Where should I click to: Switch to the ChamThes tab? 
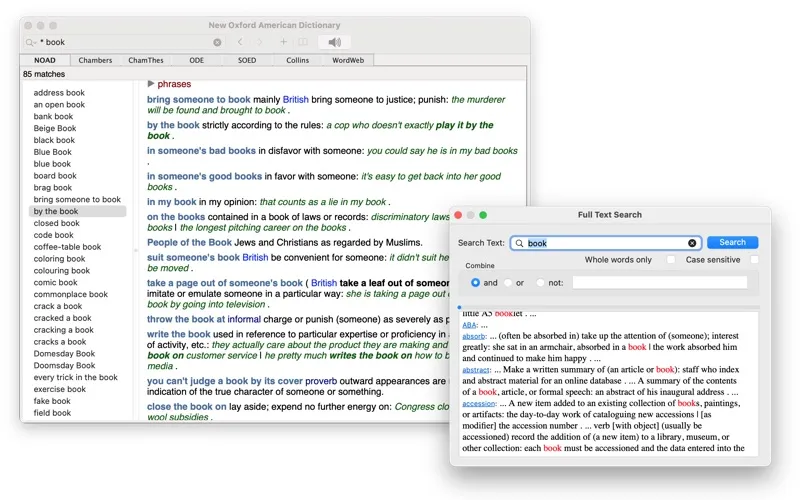click(146, 60)
